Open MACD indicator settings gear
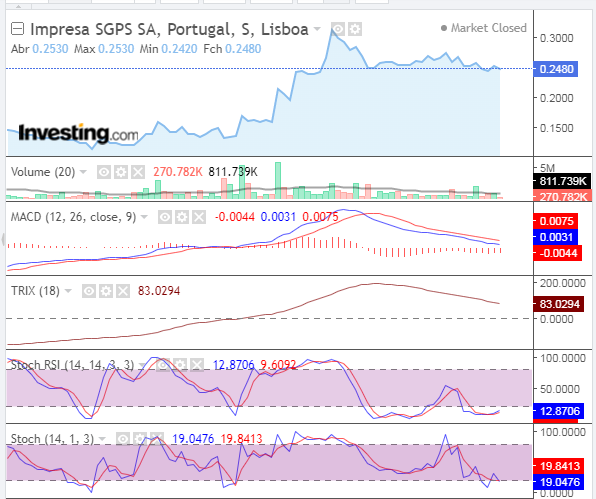 (x=182, y=217)
